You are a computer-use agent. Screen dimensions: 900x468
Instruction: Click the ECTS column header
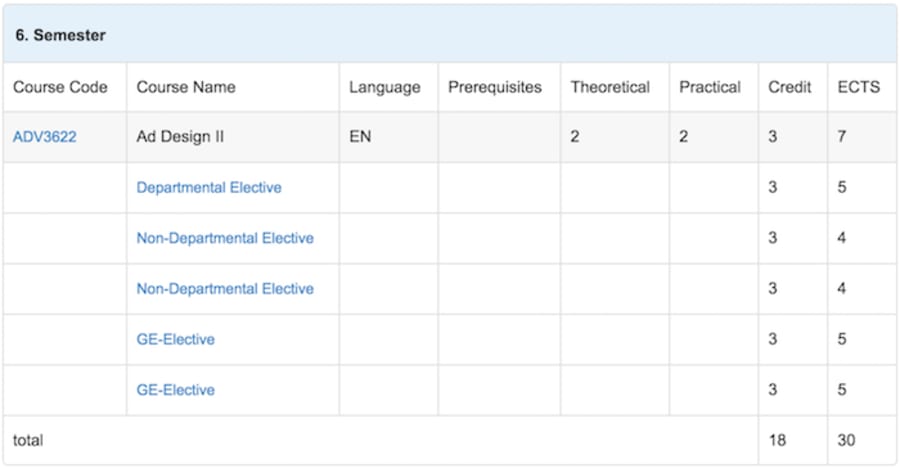pos(859,87)
